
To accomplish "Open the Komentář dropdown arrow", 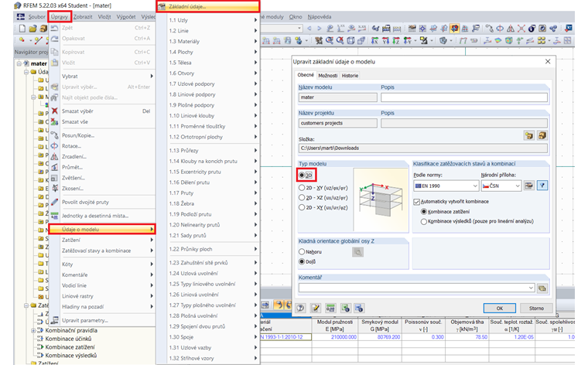I will [531, 288].
